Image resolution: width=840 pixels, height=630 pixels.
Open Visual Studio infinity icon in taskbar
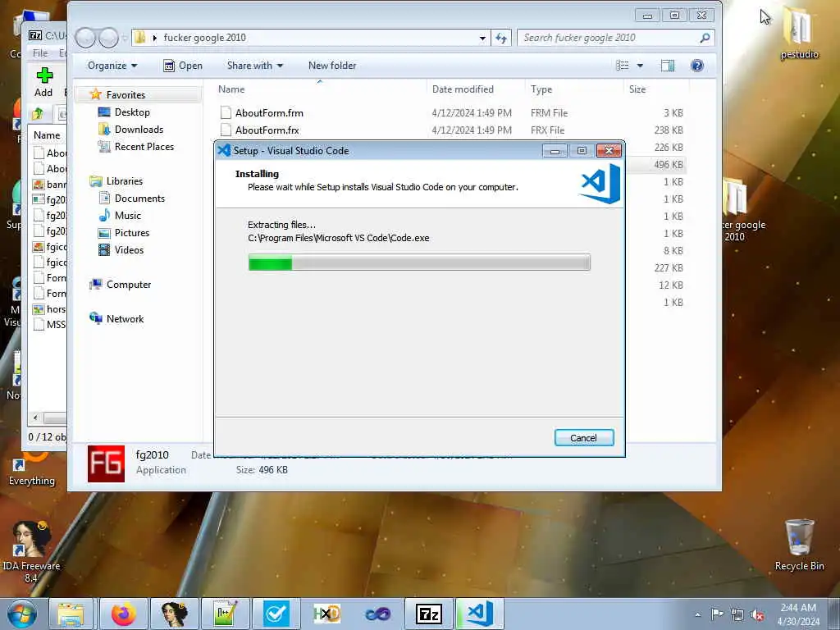tap(378, 614)
